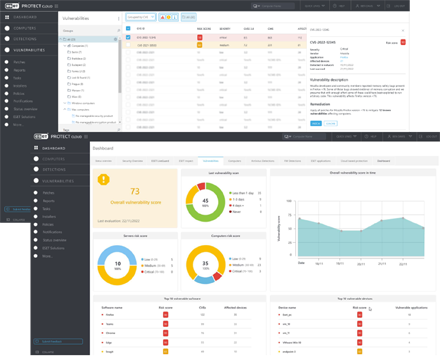Switch to the ESET LiveGuard dashboard tab
This screenshot has width=440, height=363.
(160, 161)
